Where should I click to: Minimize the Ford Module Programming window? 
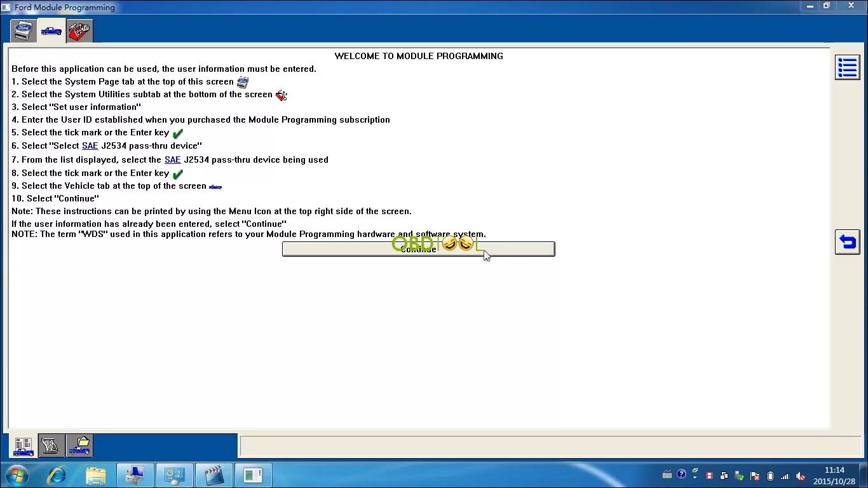click(810, 6)
